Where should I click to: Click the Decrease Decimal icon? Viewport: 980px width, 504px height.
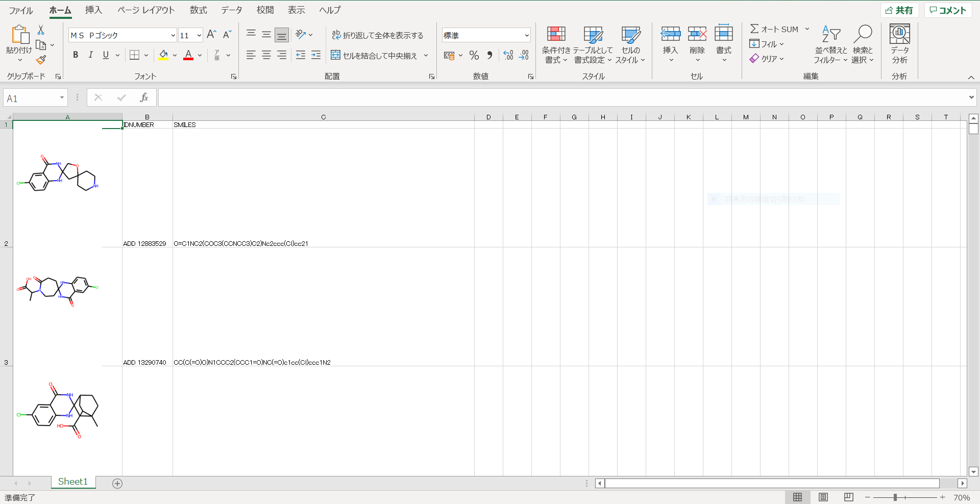click(x=524, y=55)
